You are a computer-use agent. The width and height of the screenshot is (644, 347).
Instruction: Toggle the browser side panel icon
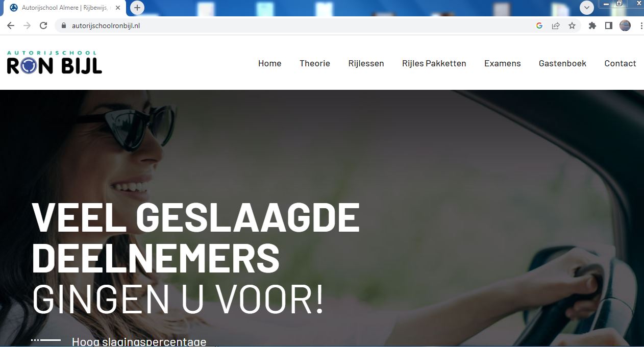coord(608,26)
